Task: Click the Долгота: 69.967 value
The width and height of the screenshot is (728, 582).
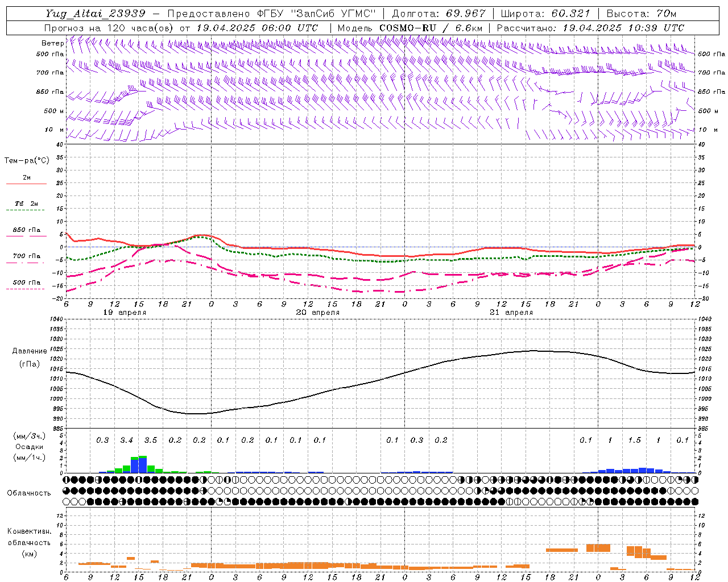Action: click(x=439, y=14)
